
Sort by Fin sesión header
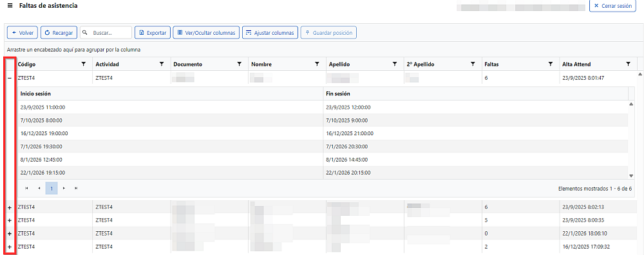tap(338, 93)
